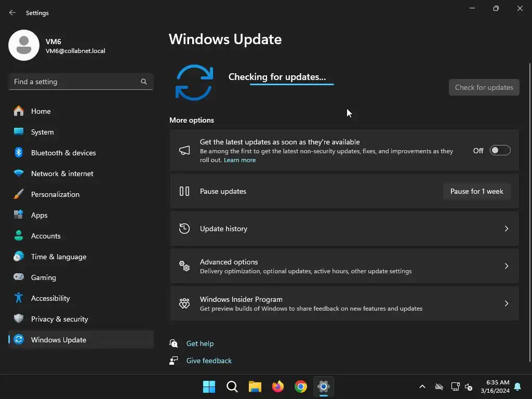Expand Update history chevron
The width and height of the screenshot is (532, 399).
click(506, 229)
